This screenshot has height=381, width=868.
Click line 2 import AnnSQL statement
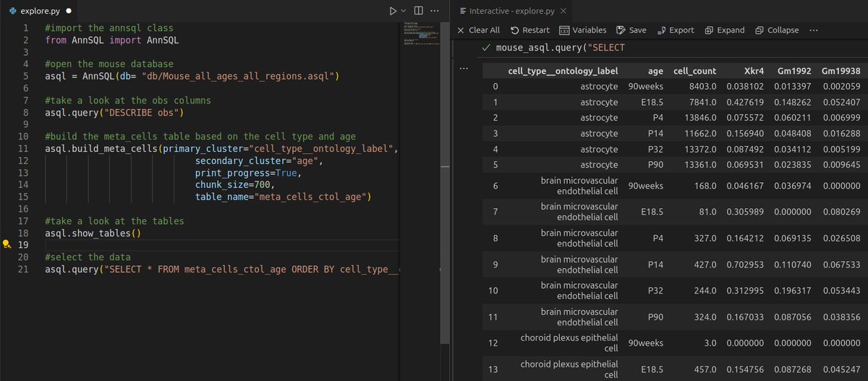coord(111,40)
